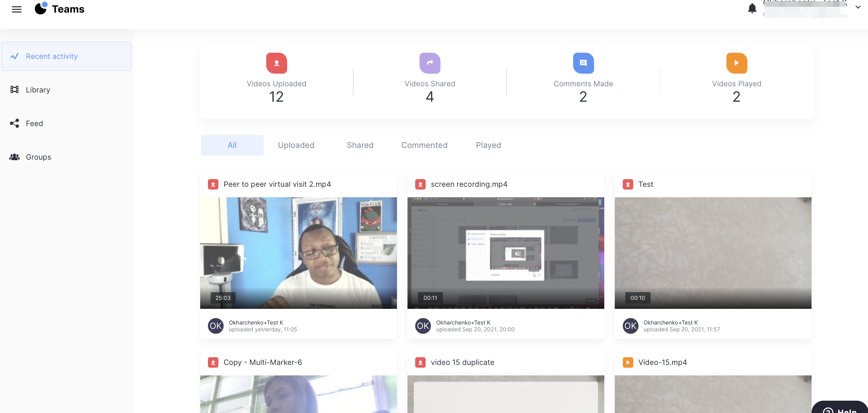Click the Teams logo icon

click(x=41, y=8)
